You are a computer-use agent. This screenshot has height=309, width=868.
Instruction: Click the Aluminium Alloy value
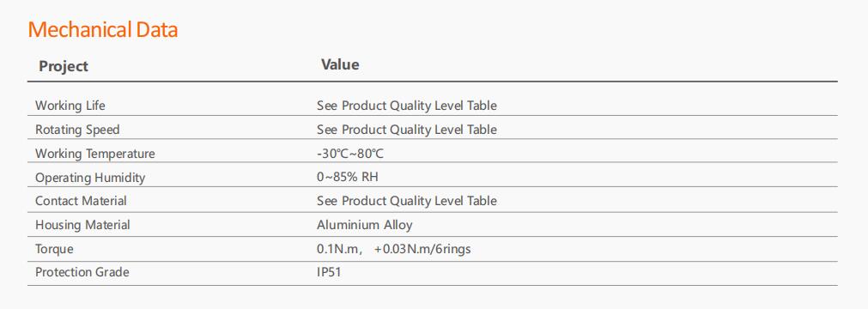click(365, 225)
